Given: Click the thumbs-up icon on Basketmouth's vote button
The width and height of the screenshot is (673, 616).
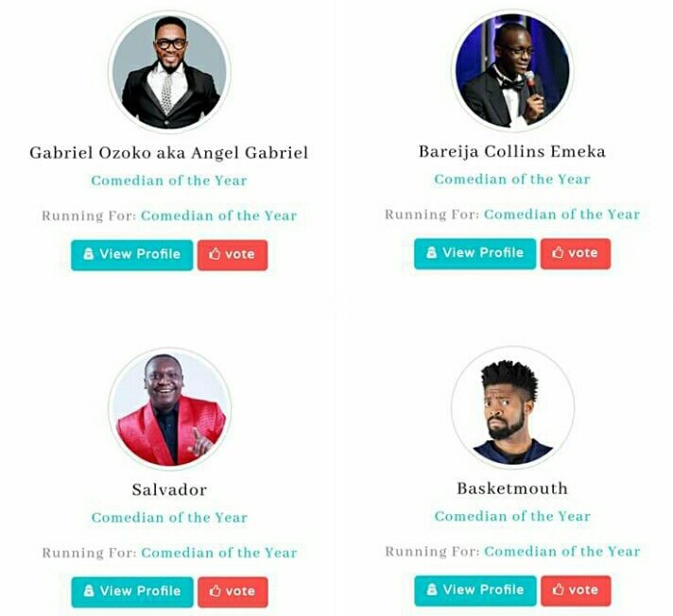Looking at the screenshot, I should pyautogui.click(x=558, y=590).
